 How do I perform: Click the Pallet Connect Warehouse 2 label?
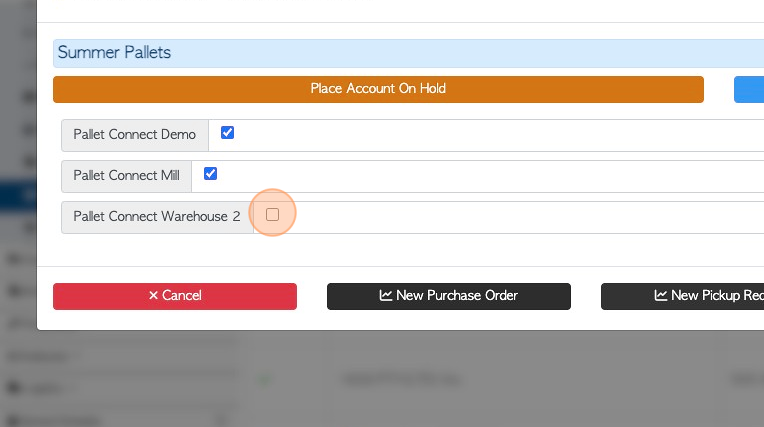click(157, 216)
